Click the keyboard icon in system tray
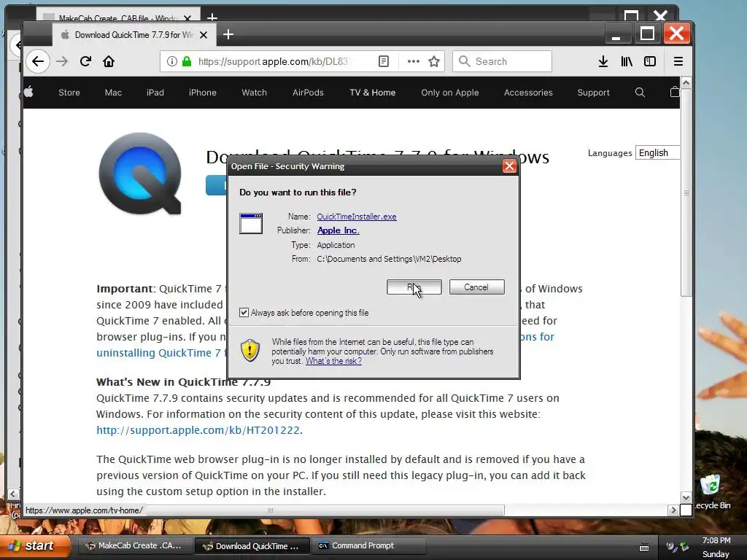 click(644, 547)
